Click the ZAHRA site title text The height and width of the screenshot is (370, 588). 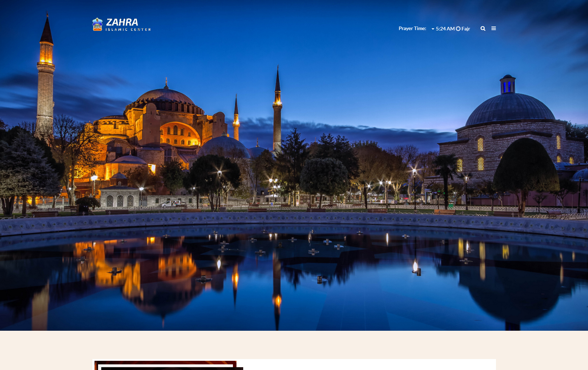pos(122,22)
